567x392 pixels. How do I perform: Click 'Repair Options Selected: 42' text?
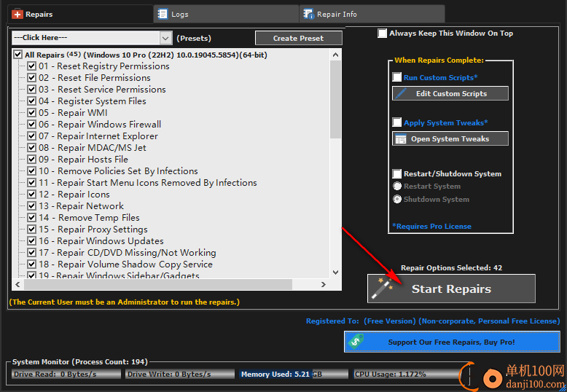coord(451,268)
